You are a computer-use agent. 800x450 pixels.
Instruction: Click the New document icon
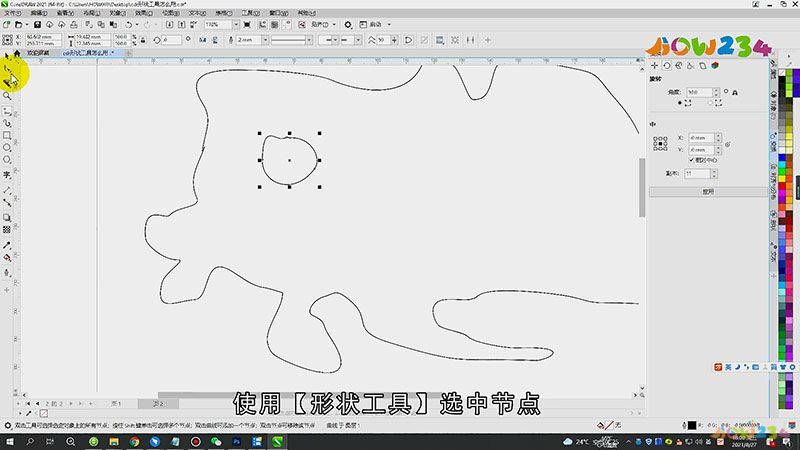[7, 24]
